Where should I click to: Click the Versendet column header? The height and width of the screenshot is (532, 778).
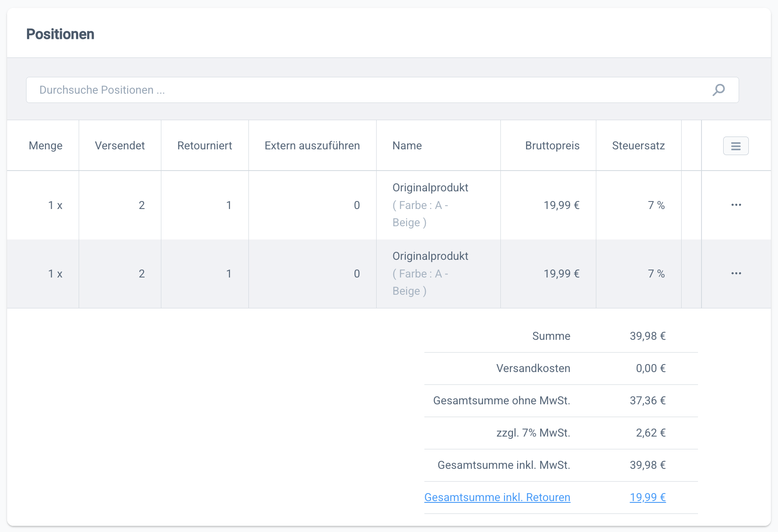pyautogui.click(x=120, y=146)
